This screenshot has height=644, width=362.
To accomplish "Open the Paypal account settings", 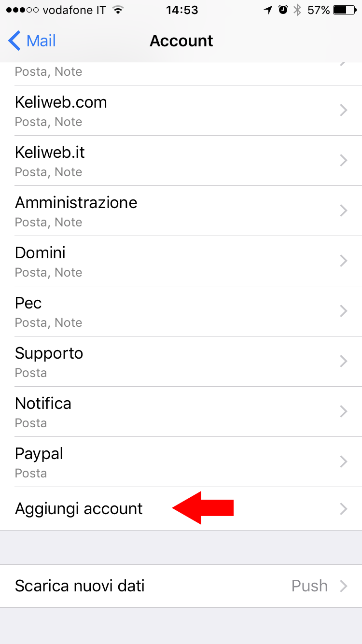I will pyautogui.click(x=181, y=462).
